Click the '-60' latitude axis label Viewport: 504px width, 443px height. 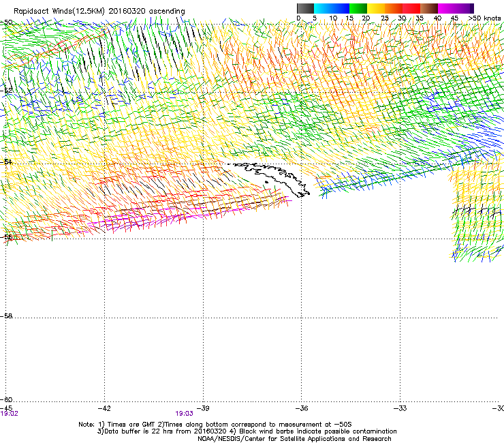(6, 399)
